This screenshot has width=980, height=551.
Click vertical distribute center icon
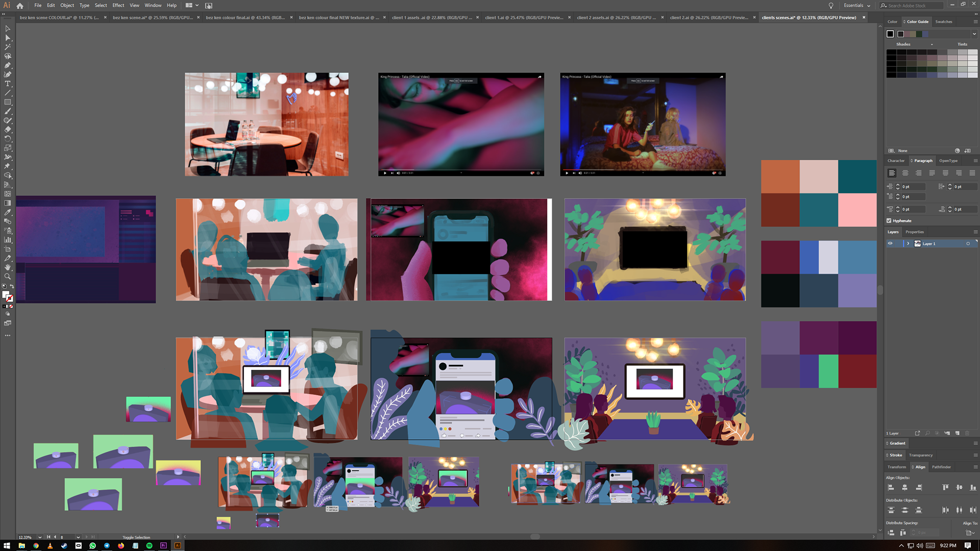904,510
